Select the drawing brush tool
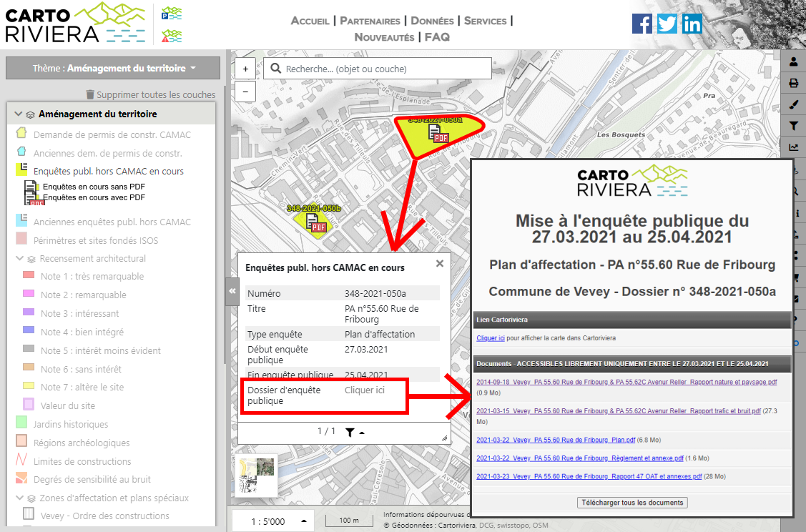Image resolution: width=806 pixels, height=532 pixels. pyautogui.click(x=793, y=105)
